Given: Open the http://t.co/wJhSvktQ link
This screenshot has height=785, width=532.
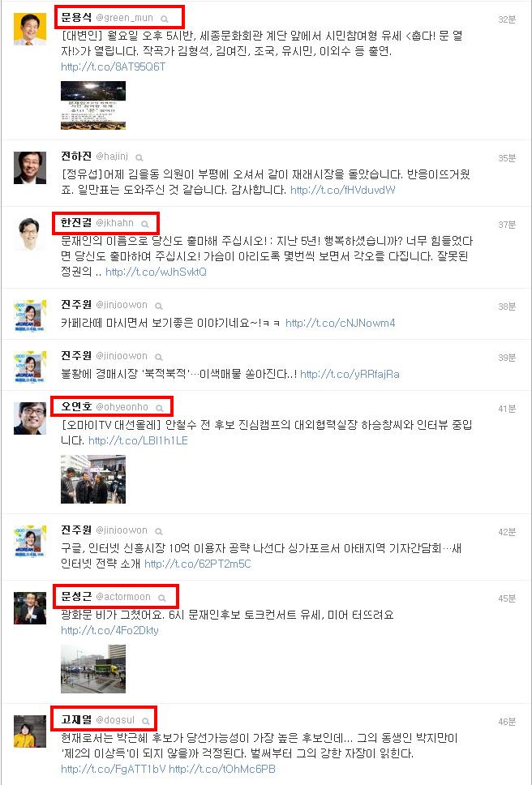Looking at the screenshot, I should point(157,272).
